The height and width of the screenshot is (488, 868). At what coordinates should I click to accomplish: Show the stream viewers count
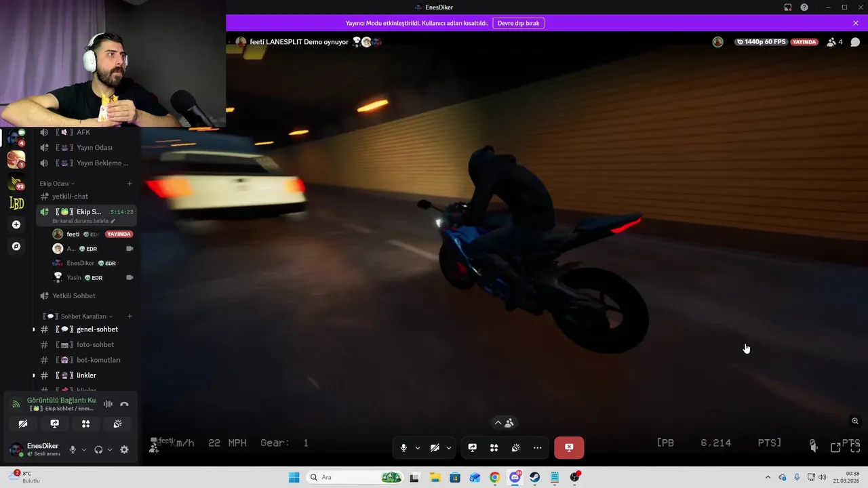[835, 42]
